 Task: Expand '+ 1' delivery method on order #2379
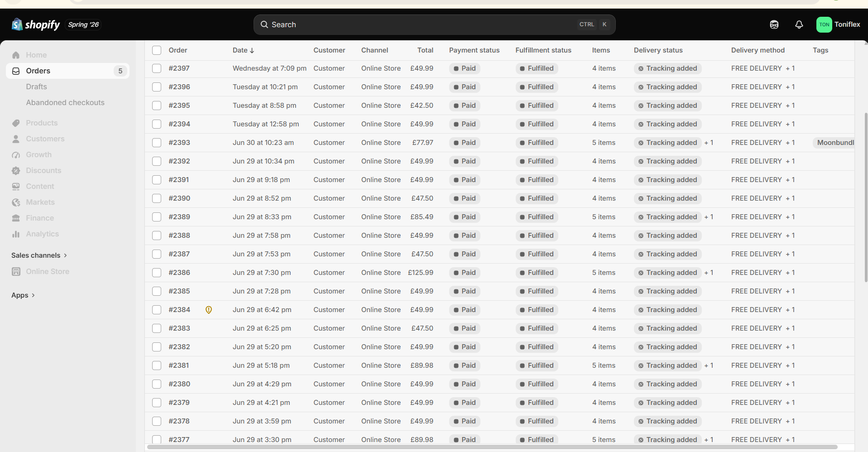[x=791, y=403]
